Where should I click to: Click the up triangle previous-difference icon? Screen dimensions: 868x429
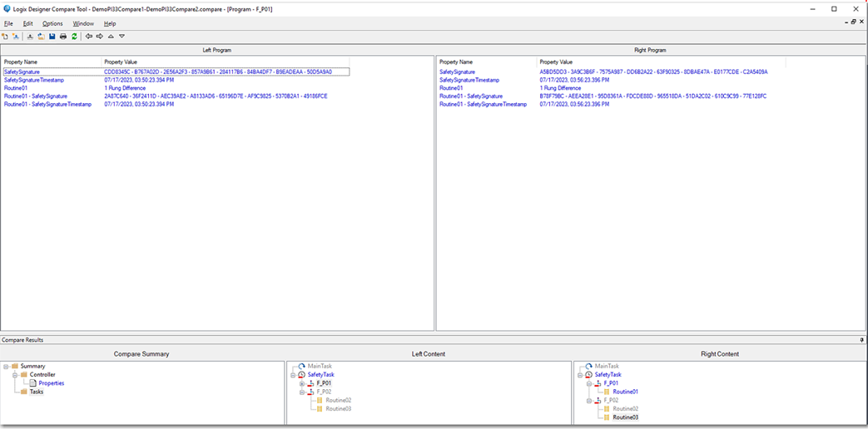[x=111, y=37]
